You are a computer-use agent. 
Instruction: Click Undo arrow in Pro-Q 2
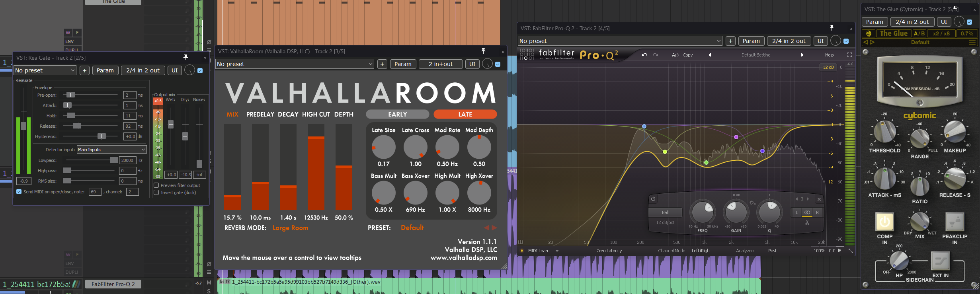(x=644, y=55)
